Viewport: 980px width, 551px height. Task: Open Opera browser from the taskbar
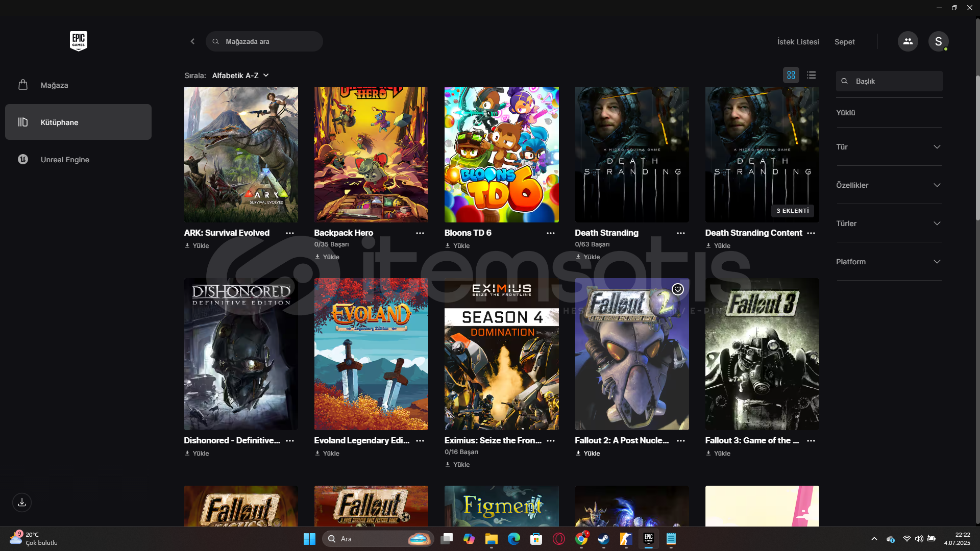tap(559, 539)
